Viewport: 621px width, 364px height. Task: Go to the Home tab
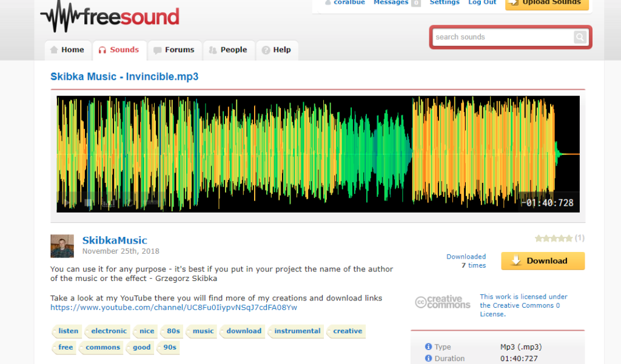(x=68, y=50)
